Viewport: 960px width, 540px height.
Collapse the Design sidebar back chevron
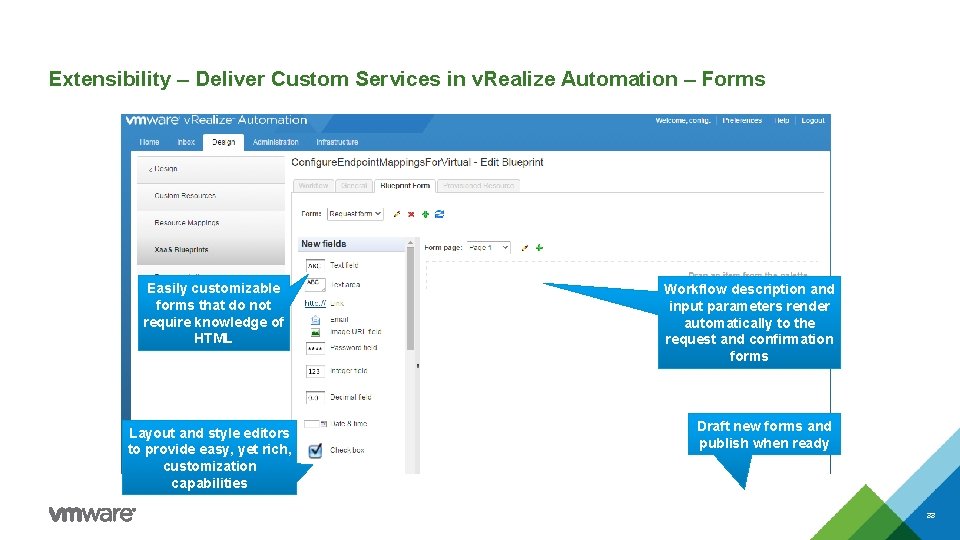[151, 169]
